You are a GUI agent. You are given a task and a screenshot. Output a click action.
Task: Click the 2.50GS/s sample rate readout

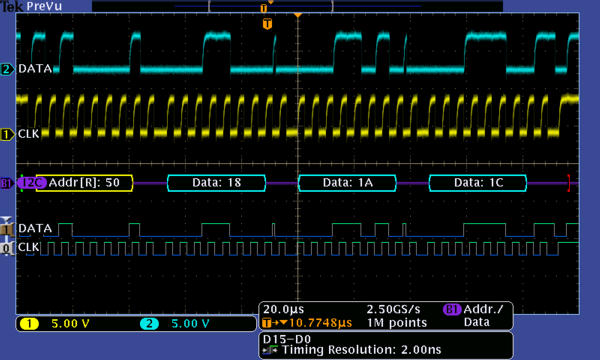point(393,309)
